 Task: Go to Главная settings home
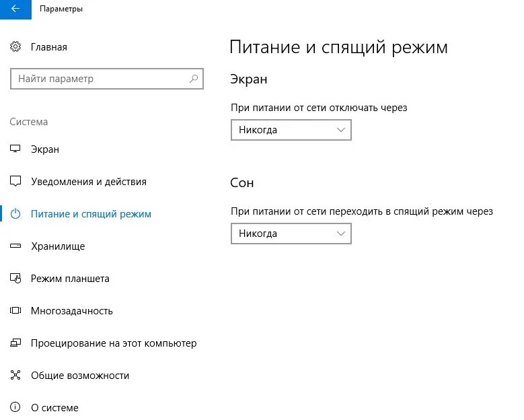coord(49,47)
